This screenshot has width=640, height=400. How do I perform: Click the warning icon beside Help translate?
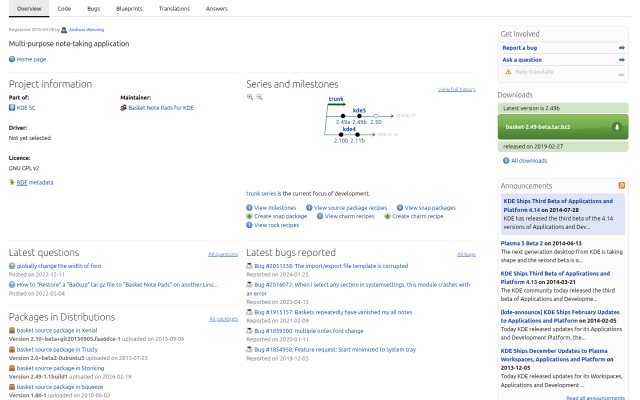(x=508, y=72)
